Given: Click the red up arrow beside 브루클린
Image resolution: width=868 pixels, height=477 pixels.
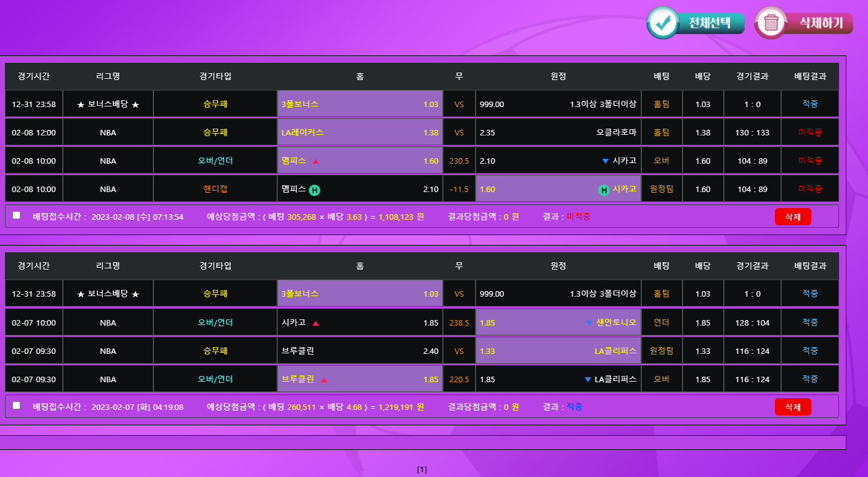Looking at the screenshot, I should 323,380.
